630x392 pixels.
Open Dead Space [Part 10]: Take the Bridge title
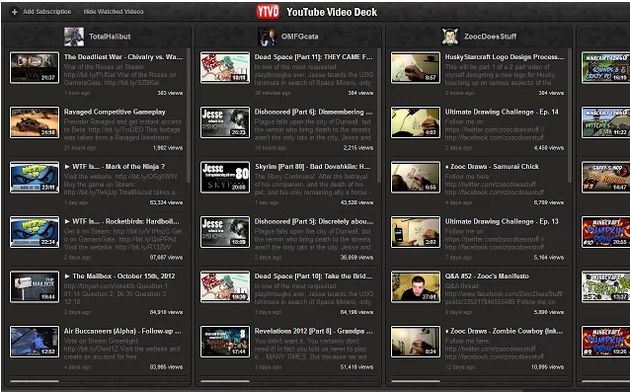point(313,276)
